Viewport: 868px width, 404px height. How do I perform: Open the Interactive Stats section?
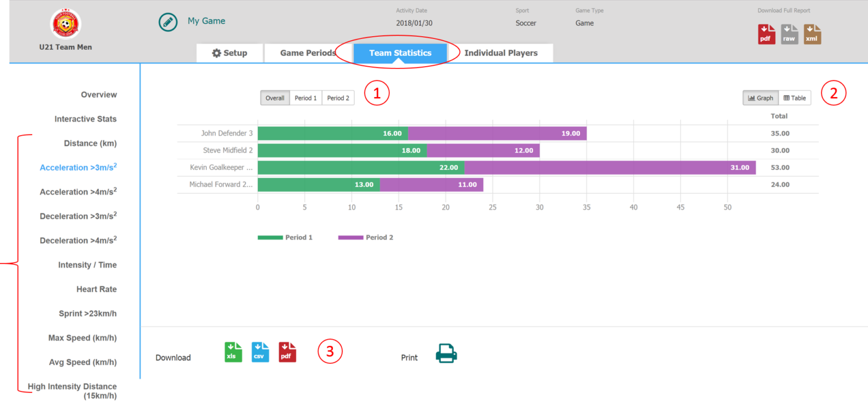pyautogui.click(x=86, y=119)
